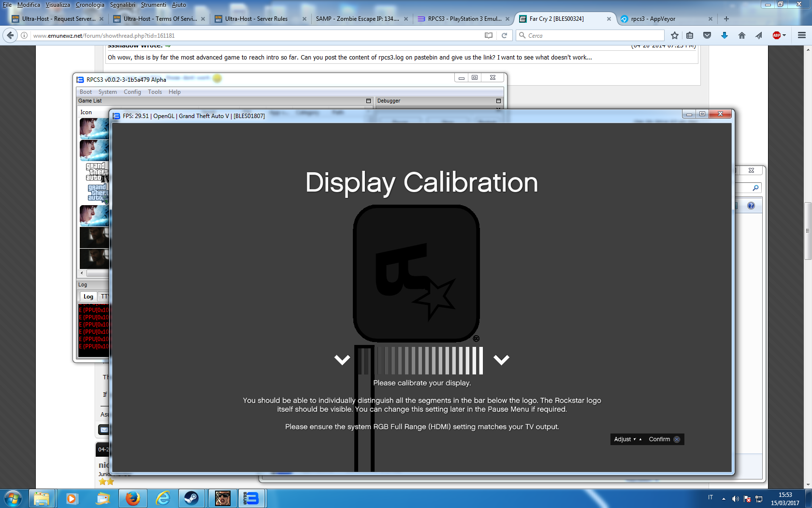Switch to Ultra-Host - Request Server tab
The image size is (812, 508).
pos(58,19)
